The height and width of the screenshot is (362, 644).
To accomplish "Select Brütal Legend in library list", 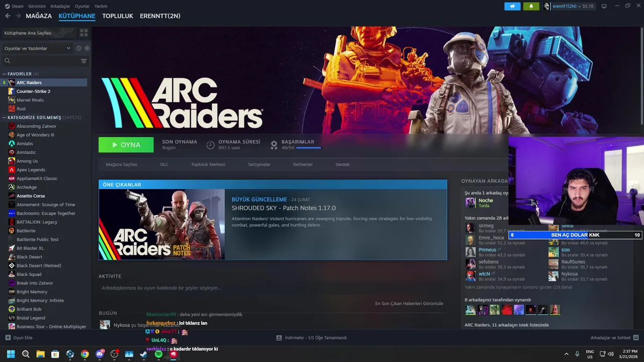I will 31,318.
